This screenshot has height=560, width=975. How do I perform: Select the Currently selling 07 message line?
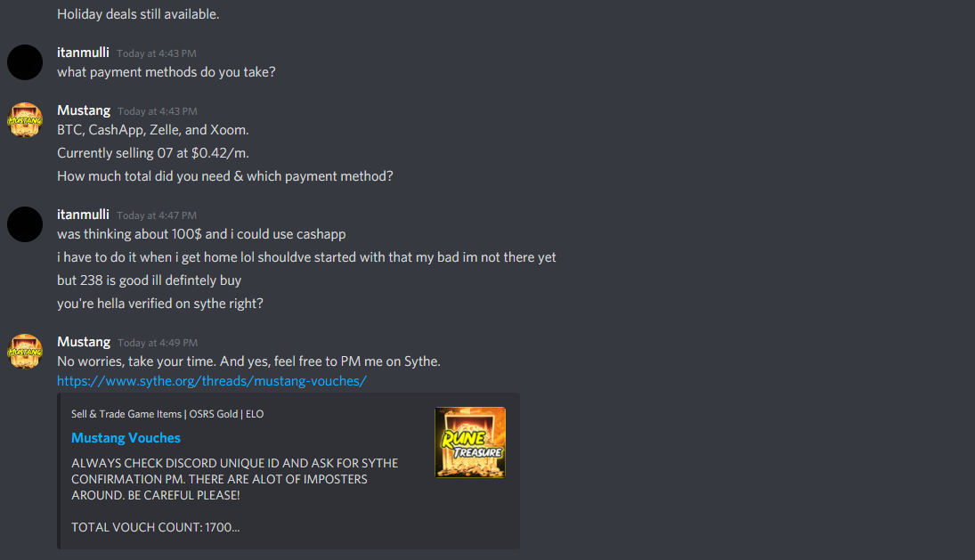(153, 153)
